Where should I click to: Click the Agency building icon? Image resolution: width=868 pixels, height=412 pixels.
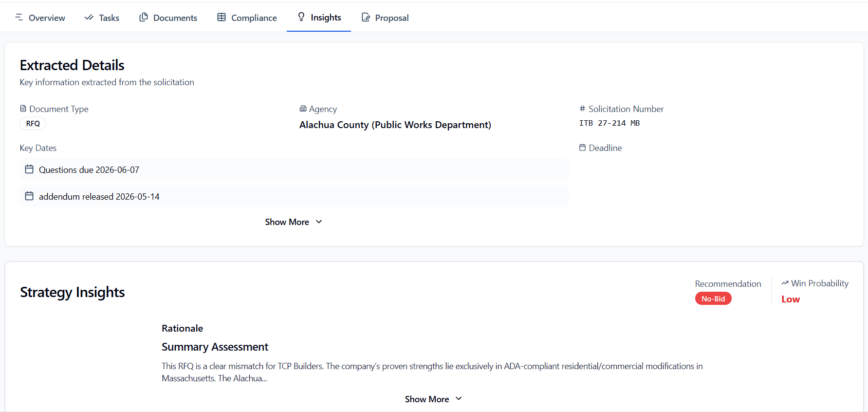point(303,109)
